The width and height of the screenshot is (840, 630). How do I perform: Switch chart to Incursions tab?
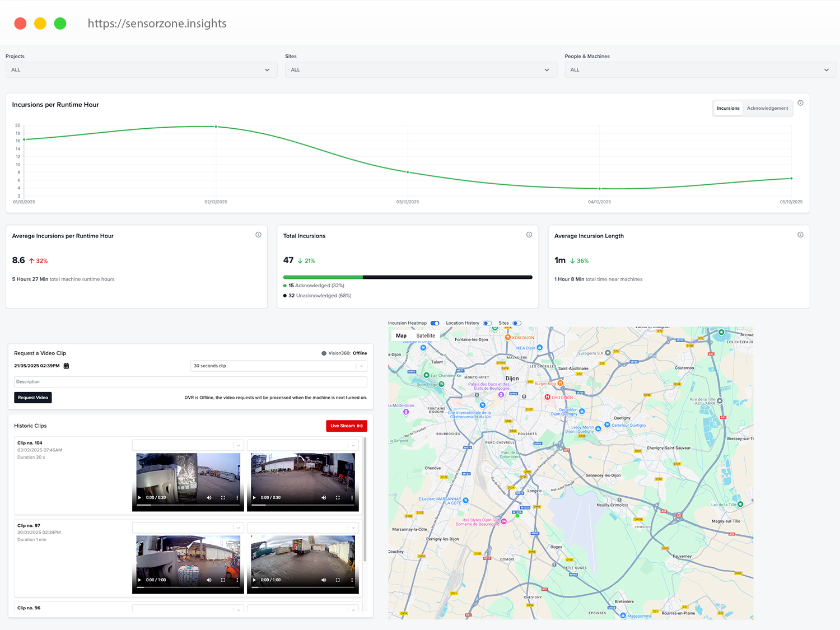[728, 108]
